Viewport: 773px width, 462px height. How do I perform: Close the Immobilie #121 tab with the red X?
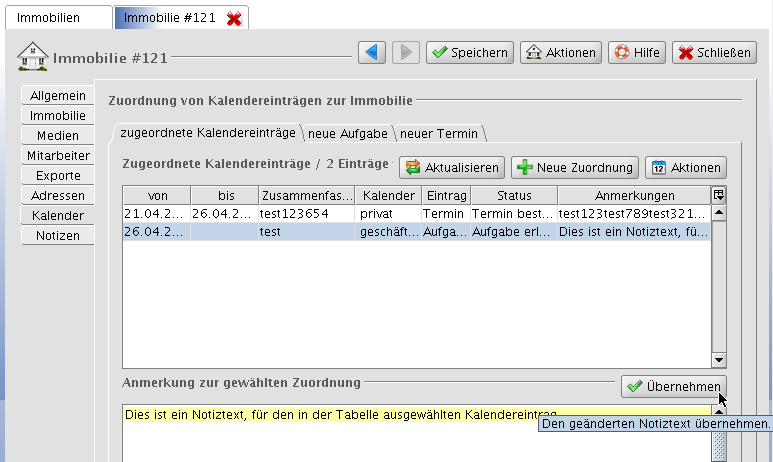pyautogui.click(x=234, y=19)
